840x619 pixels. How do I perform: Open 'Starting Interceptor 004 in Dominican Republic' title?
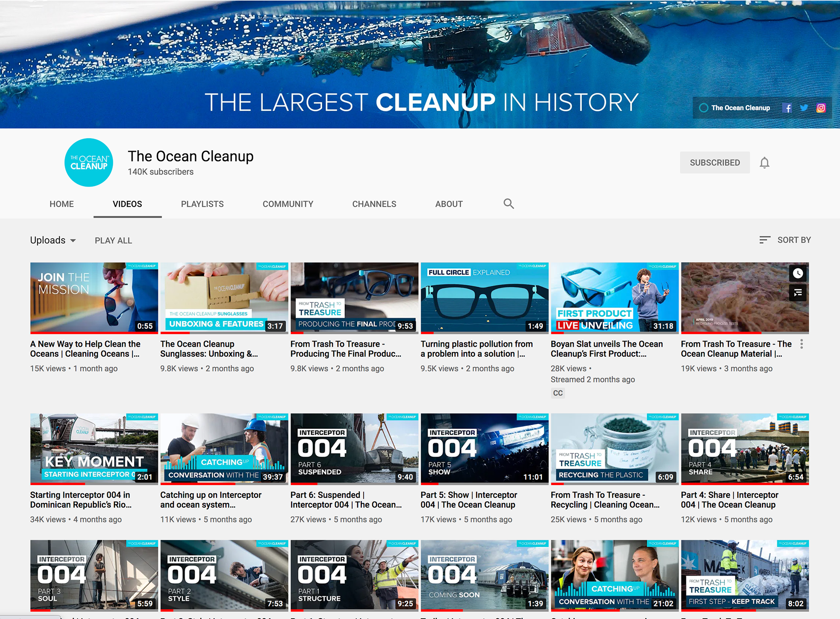[x=81, y=500]
